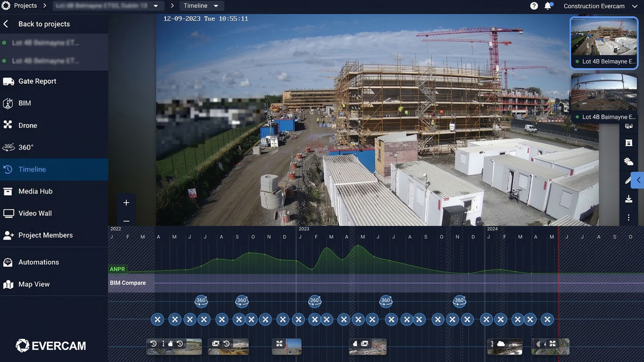Select second Lot 4B camera thumbnail
Viewport: 644px width, 362px height.
[x=604, y=97]
